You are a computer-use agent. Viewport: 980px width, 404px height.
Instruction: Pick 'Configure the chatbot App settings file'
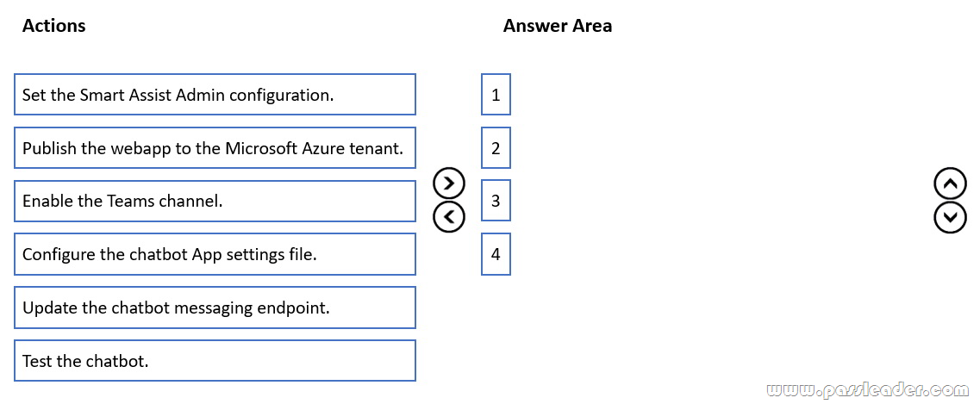pyautogui.click(x=215, y=254)
